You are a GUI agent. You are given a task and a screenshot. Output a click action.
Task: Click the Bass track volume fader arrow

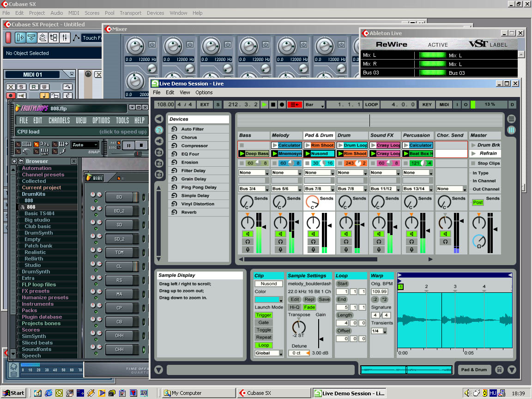click(264, 227)
